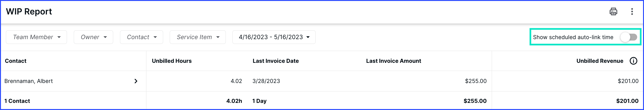Select the Brennaman, Albert contact name

point(29,81)
